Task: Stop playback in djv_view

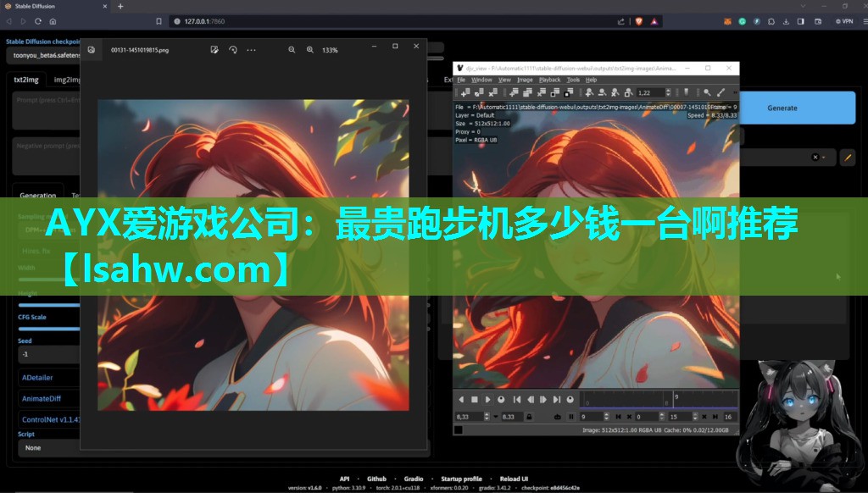Action: point(475,400)
